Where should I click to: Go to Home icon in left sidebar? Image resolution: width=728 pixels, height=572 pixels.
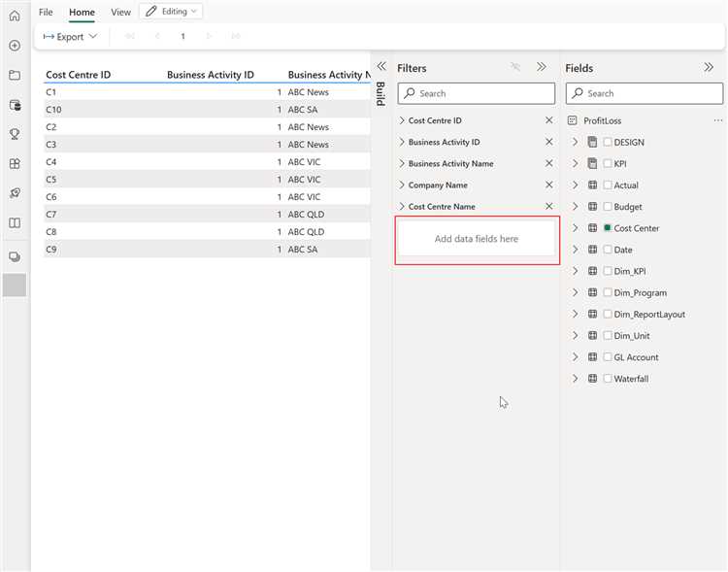pyautogui.click(x=15, y=16)
